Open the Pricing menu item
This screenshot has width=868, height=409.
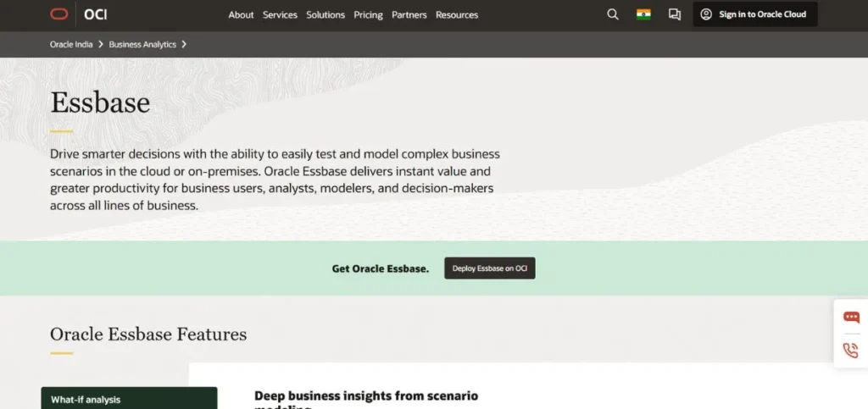click(x=368, y=15)
